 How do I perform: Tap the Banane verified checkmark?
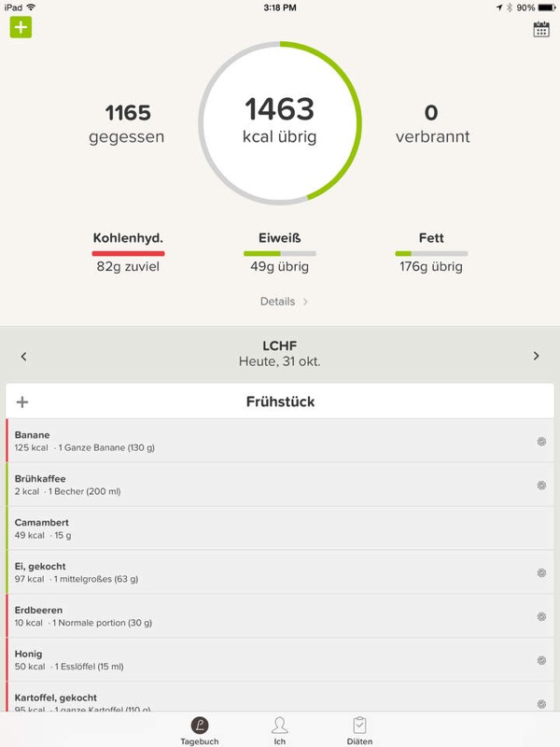pyautogui.click(x=541, y=442)
